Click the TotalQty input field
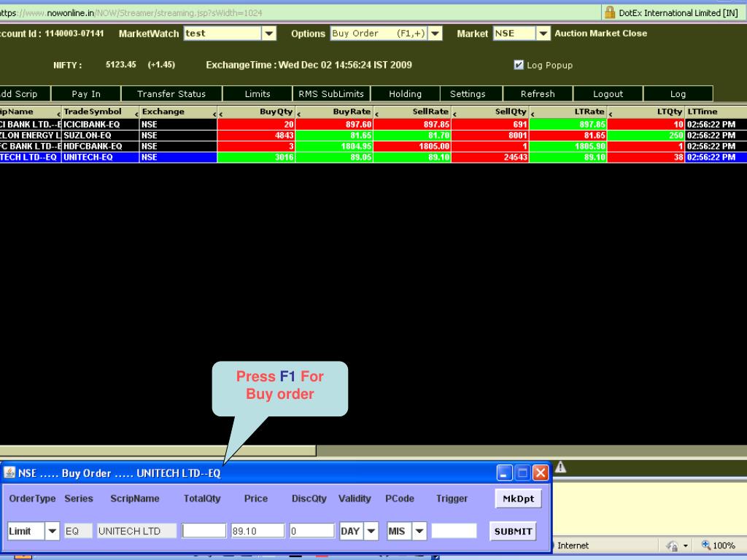This screenshot has width=747, height=560. pyautogui.click(x=204, y=531)
